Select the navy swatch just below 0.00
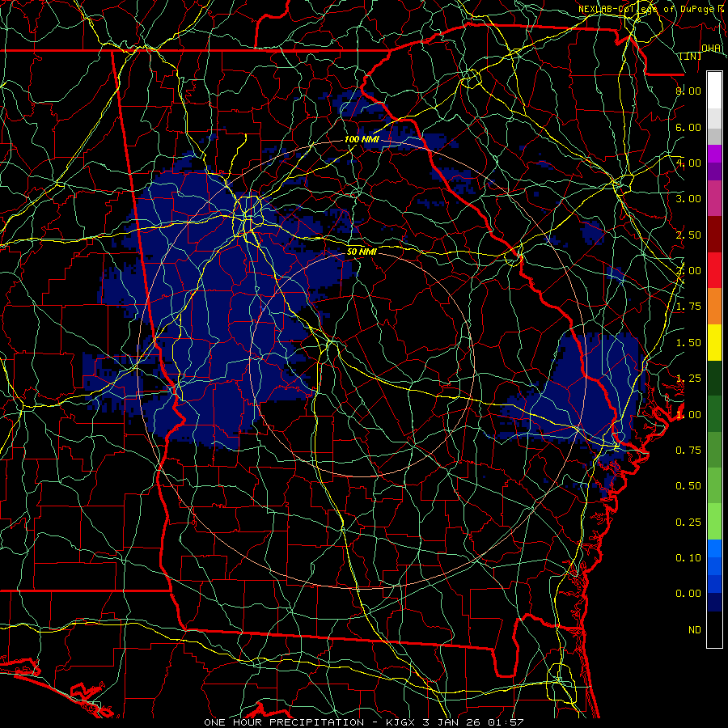The height and width of the screenshot is (728, 728). point(714,603)
